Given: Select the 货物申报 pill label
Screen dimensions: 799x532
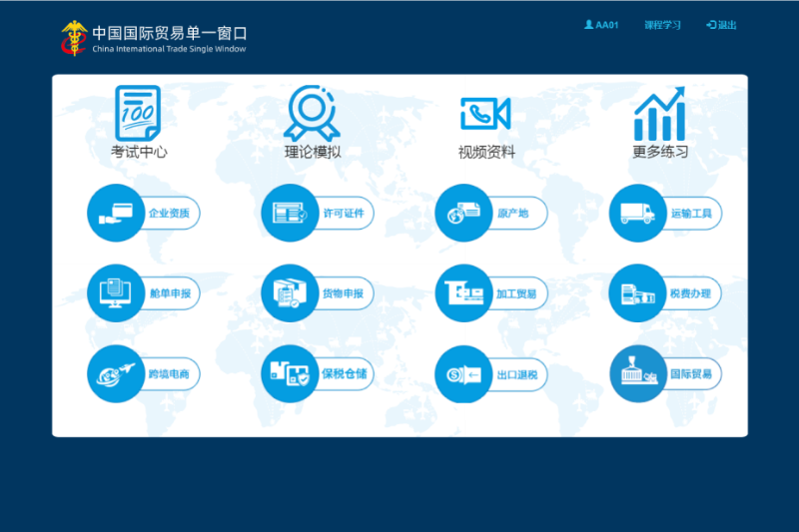Looking at the screenshot, I should pyautogui.click(x=343, y=293).
